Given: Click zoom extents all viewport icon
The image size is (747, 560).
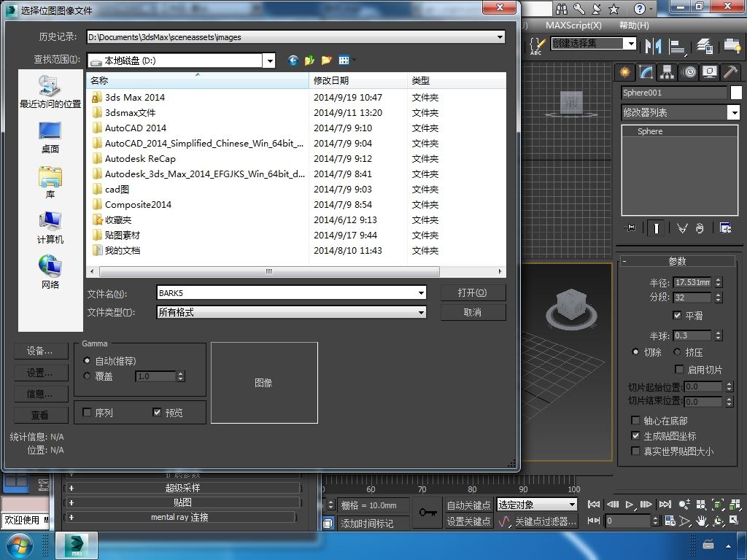Looking at the screenshot, I should [735, 505].
